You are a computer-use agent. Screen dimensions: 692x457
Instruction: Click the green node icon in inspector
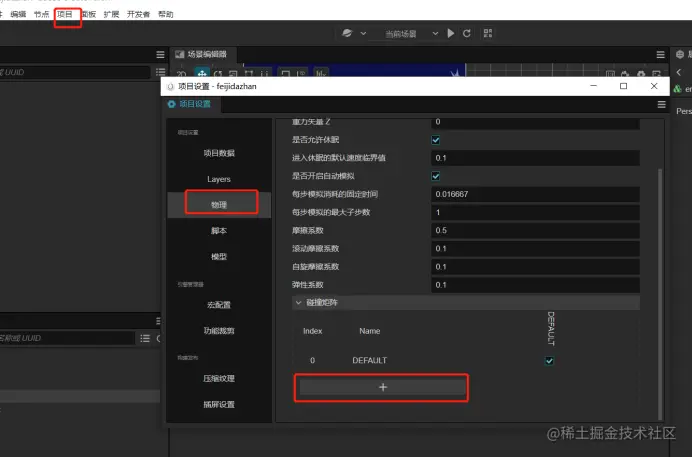(x=677, y=89)
